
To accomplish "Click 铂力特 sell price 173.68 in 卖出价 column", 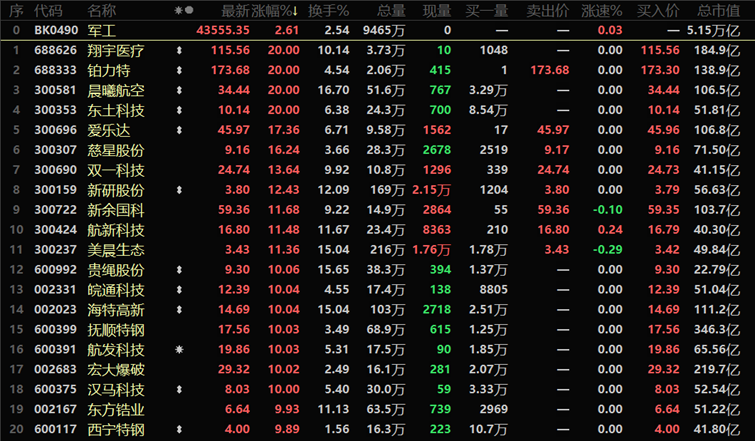I will [549, 70].
